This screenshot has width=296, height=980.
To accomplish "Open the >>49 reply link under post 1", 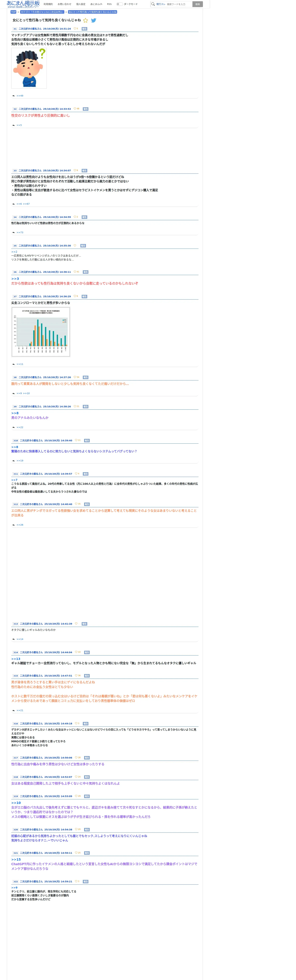I will pos(20,96).
